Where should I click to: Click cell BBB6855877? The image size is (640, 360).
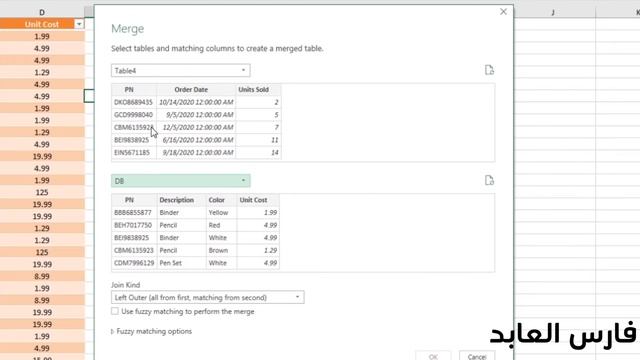(x=133, y=213)
